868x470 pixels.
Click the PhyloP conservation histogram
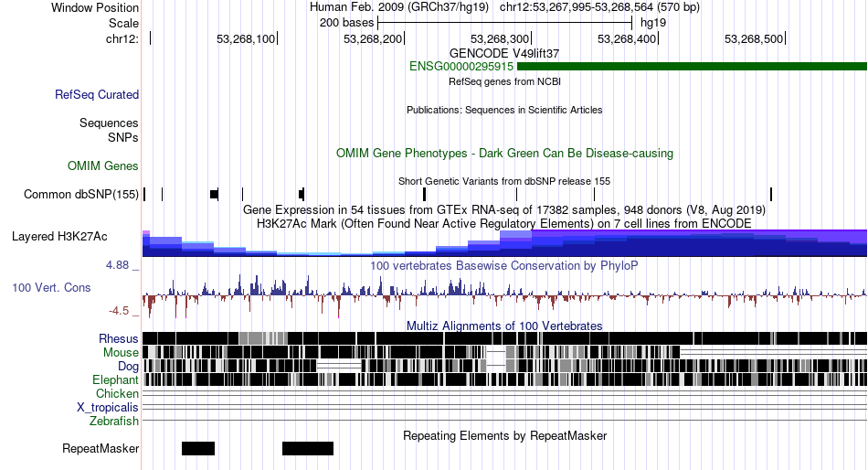pyautogui.click(x=504, y=294)
